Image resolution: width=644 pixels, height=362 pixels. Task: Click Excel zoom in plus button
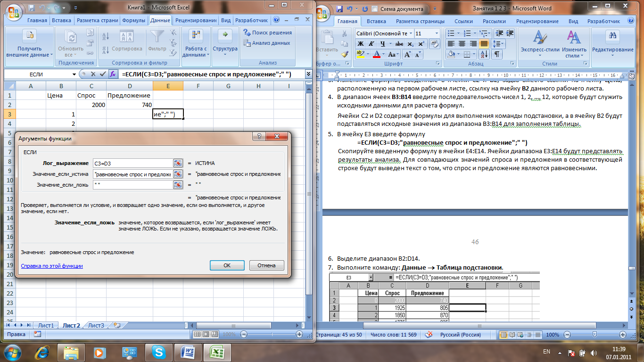[x=298, y=334]
